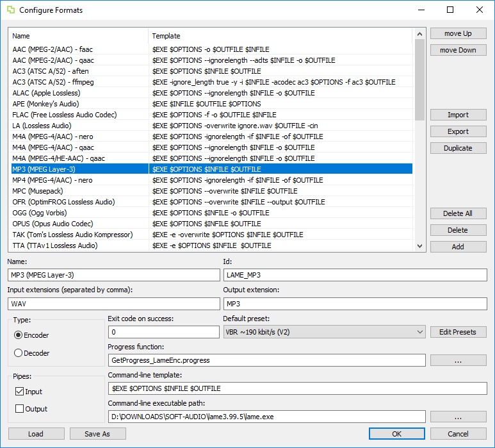495x448 pixels.
Task: Open Edit Presets
Action: (x=458, y=332)
